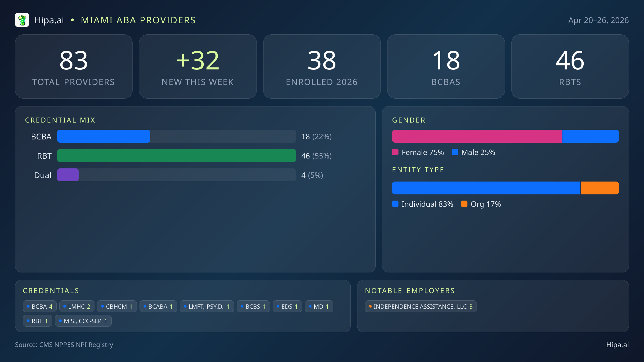Click the Org orange legend square

(464, 204)
